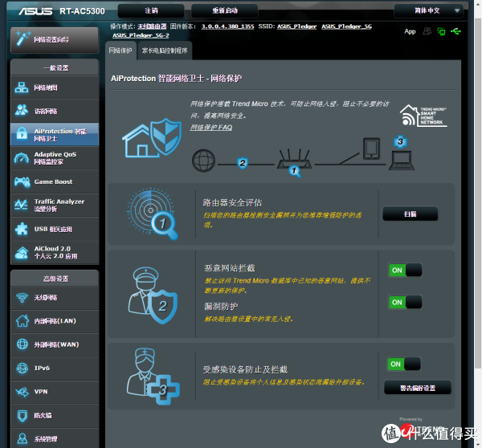Switch to the parental controls tab
482x448 pixels.
(x=165, y=51)
